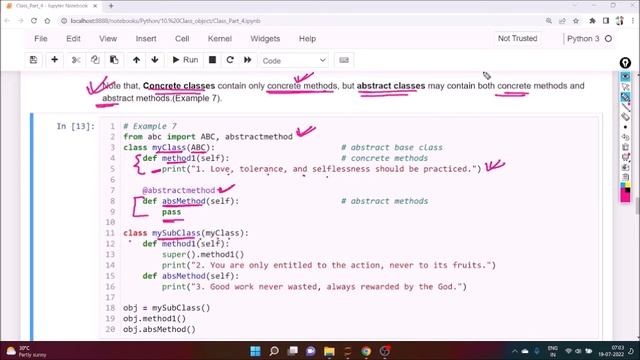Screen dimensions: 640x360
Task: Open Chrome three-dot menu
Action: pos(633,21)
